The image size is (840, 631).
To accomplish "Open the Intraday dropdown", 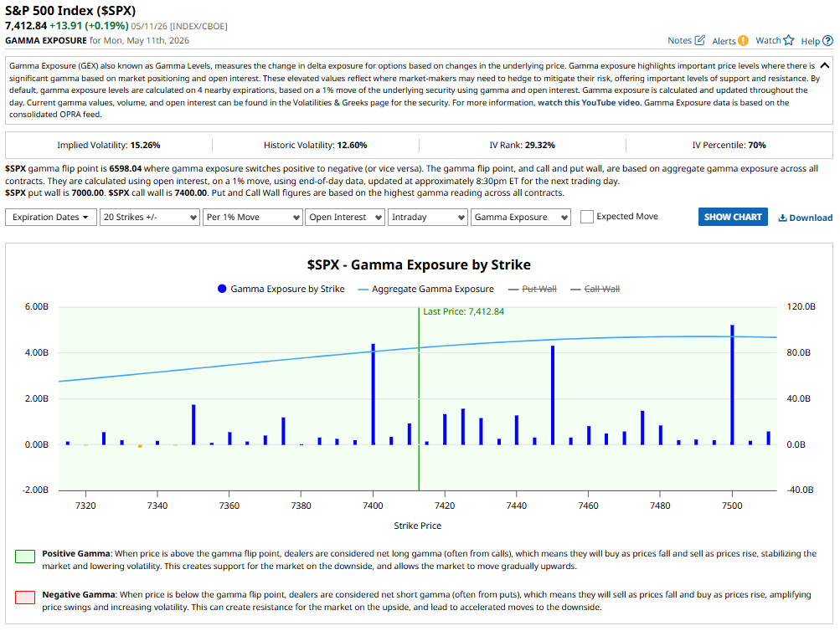I will (x=427, y=217).
